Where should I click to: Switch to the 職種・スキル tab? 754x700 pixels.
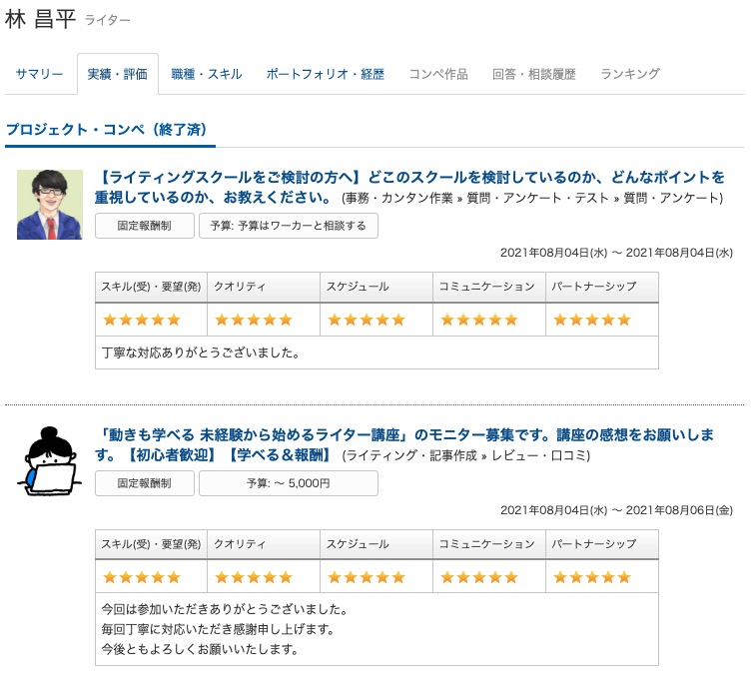tap(206, 74)
